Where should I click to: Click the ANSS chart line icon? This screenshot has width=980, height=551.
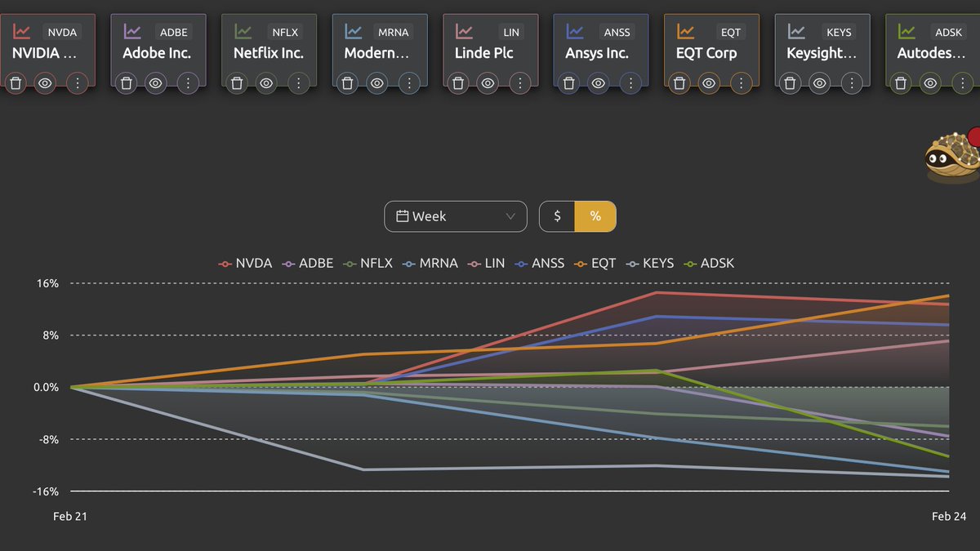(575, 32)
